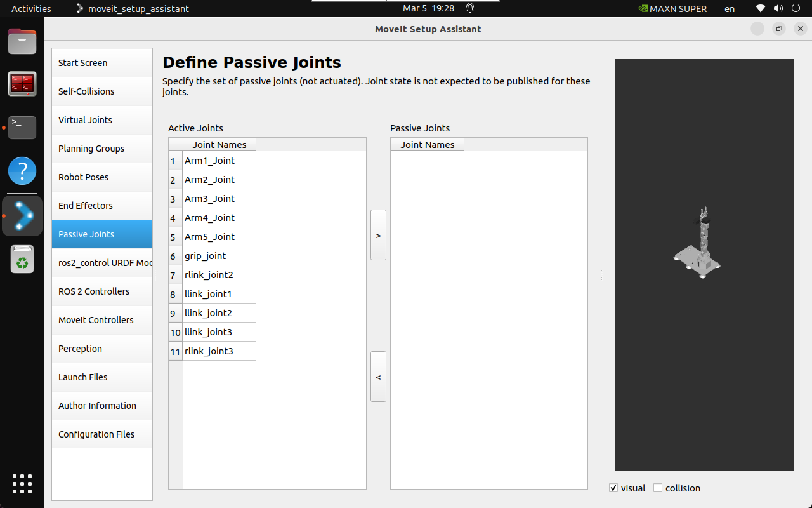The height and width of the screenshot is (508, 812).
Task: Show Applications grid in the dock
Action: click(22, 483)
